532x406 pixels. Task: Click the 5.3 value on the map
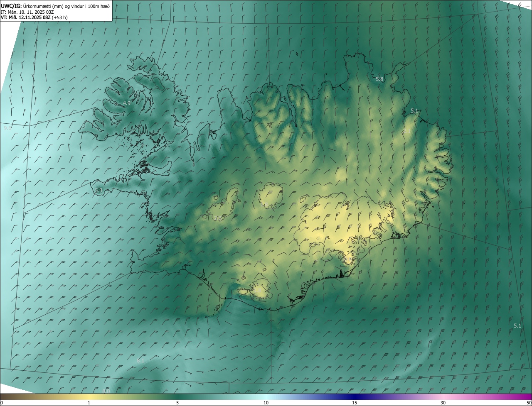(x=98, y=190)
